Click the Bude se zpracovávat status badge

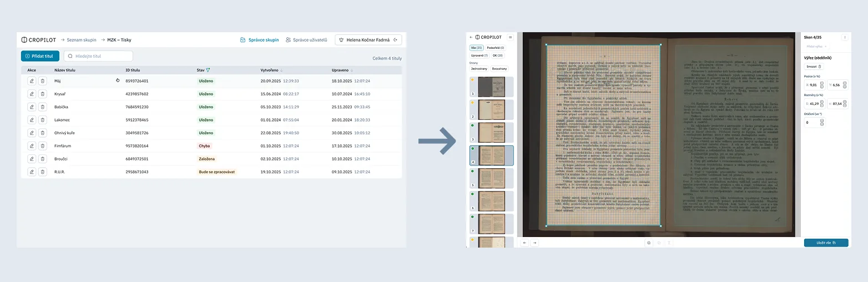click(217, 172)
